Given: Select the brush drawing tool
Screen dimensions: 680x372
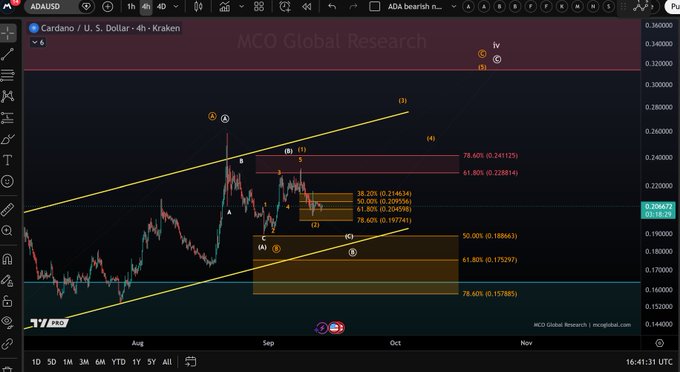Looking at the screenshot, I should coord(7,139).
